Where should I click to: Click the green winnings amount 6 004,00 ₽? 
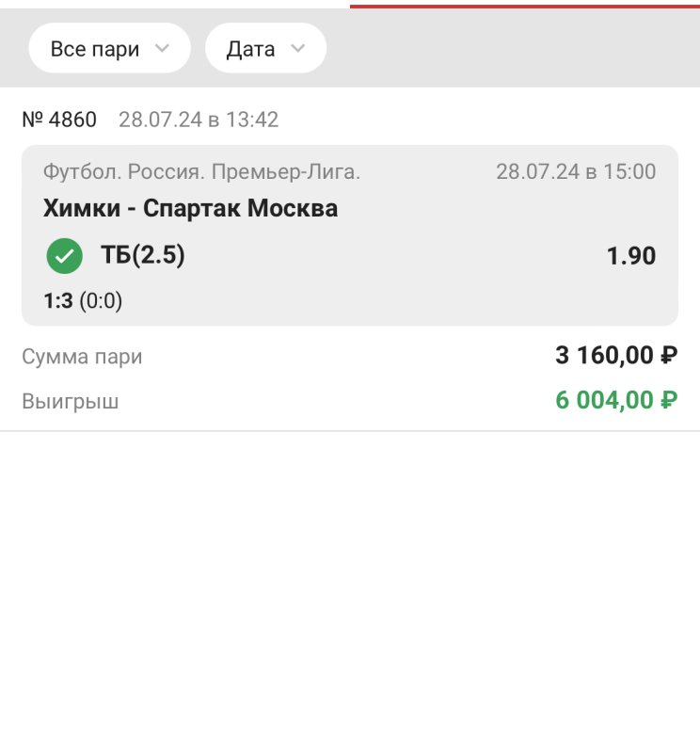pyautogui.click(x=615, y=400)
